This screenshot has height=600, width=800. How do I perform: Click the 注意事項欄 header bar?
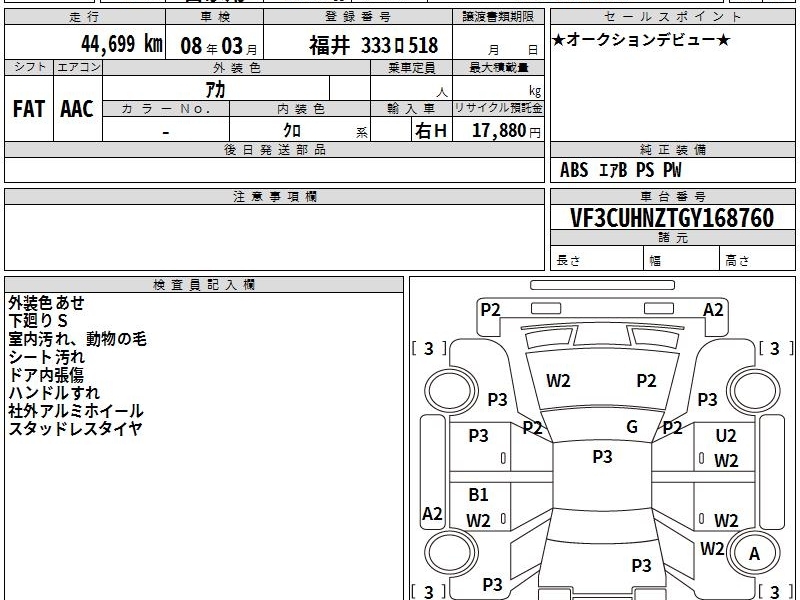(x=274, y=196)
